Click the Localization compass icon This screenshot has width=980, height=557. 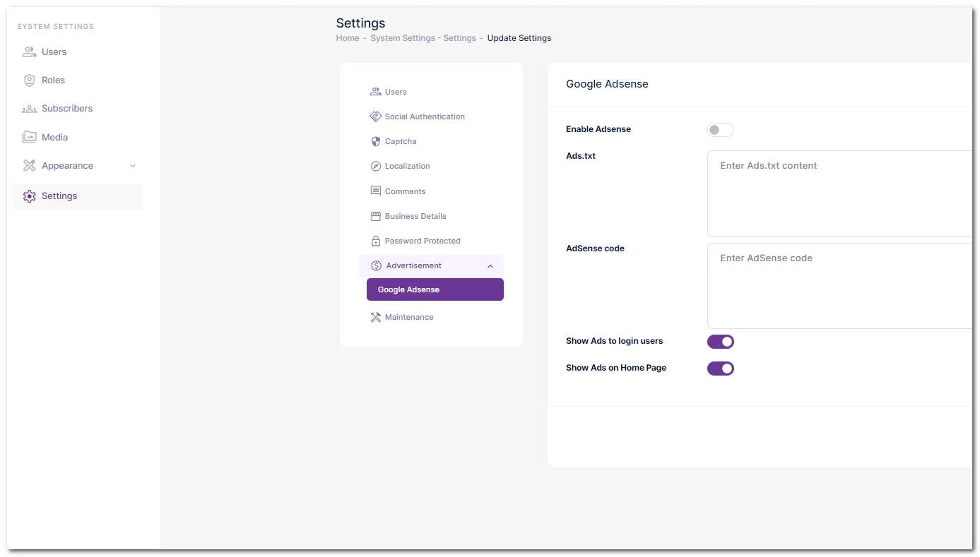pyautogui.click(x=376, y=167)
